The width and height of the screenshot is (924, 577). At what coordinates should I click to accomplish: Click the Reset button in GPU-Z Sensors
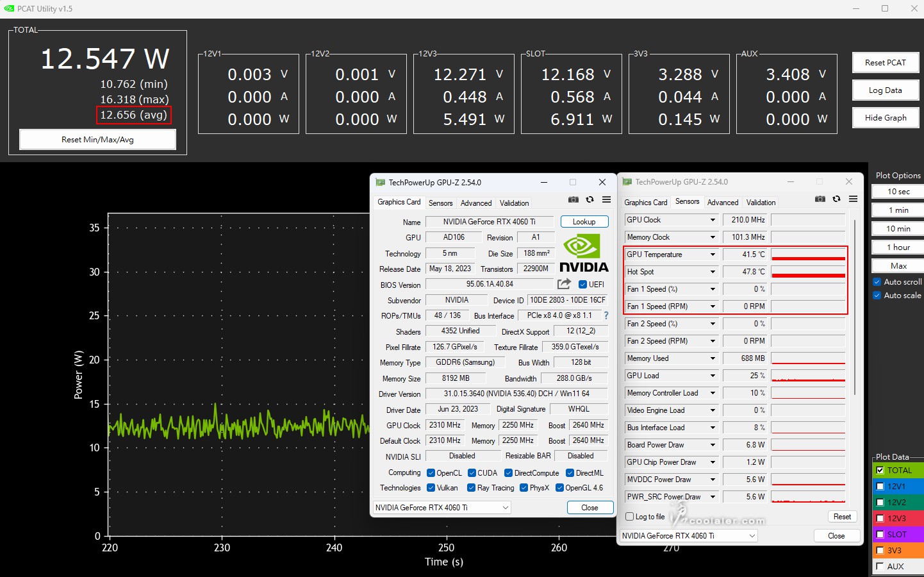[842, 517]
